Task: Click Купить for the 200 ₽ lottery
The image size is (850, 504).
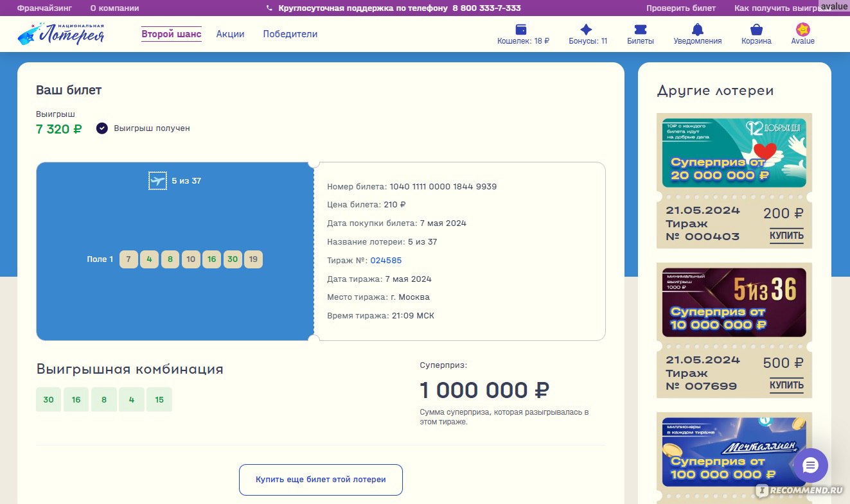Action: coord(786,236)
